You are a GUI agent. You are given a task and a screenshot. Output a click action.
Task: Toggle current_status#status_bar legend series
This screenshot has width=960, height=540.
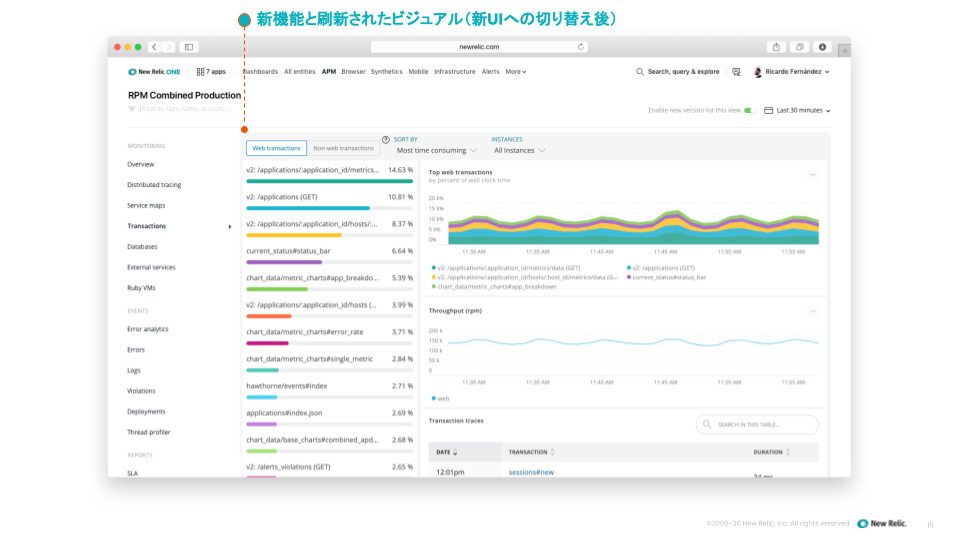[x=666, y=277]
